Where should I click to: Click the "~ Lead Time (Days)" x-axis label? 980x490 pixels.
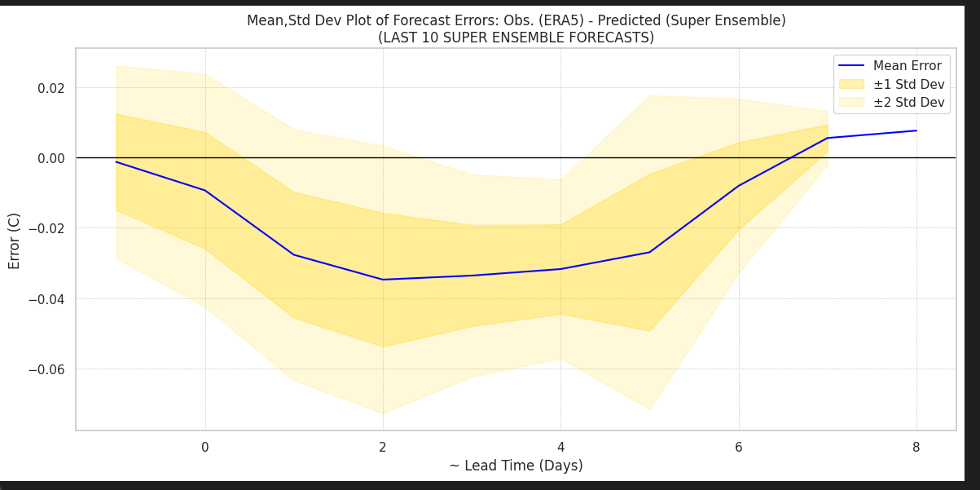pos(516,466)
